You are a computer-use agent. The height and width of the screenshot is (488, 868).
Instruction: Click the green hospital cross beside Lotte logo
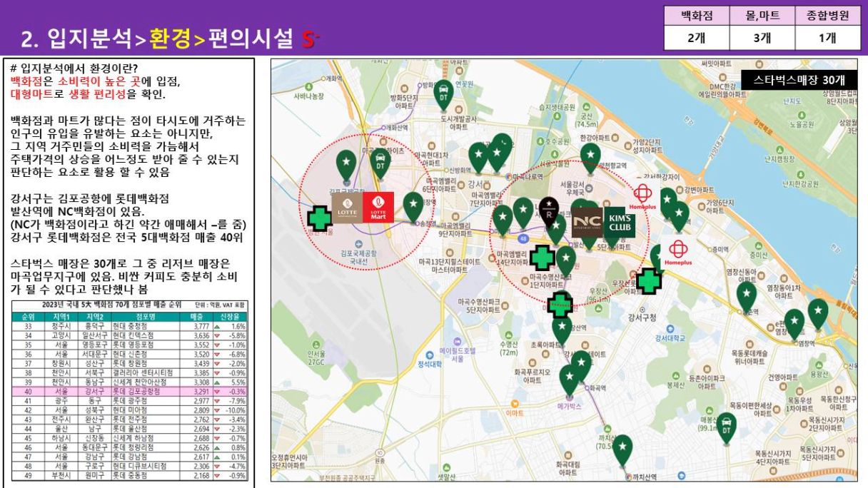[x=319, y=220]
